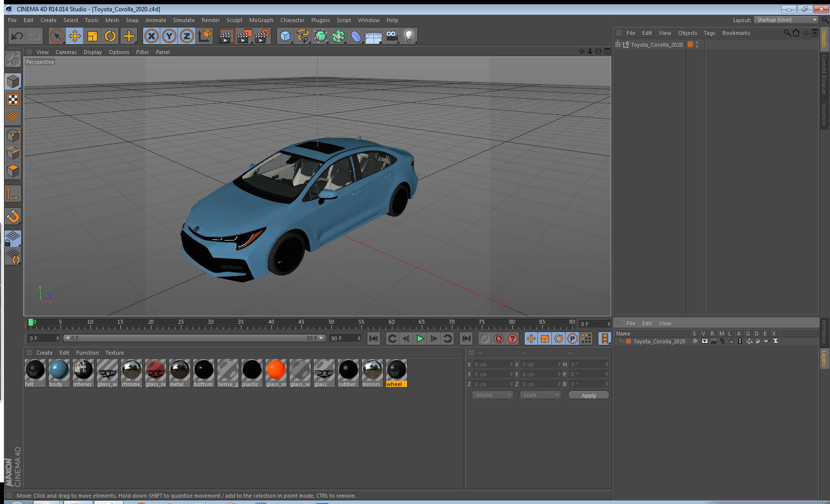
Task: Toggle Position keyframe recording
Action: coord(531,338)
